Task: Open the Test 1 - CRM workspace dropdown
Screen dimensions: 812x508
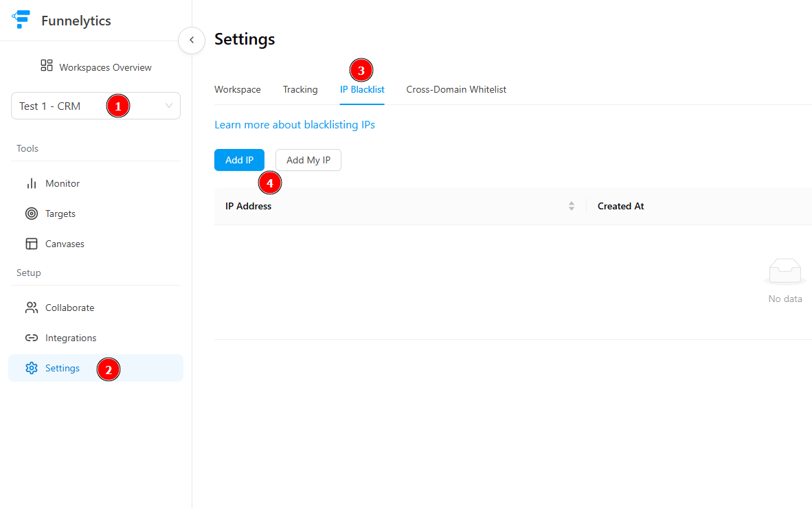Action: (x=95, y=106)
